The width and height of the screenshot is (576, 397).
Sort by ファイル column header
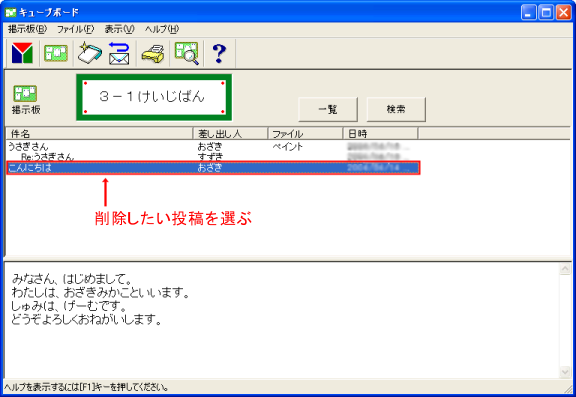coord(305,134)
